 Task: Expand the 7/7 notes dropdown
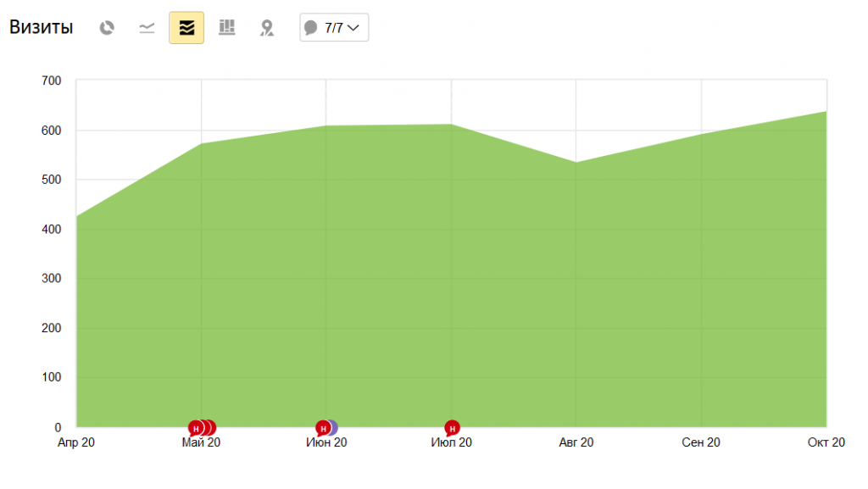pos(334,28)
